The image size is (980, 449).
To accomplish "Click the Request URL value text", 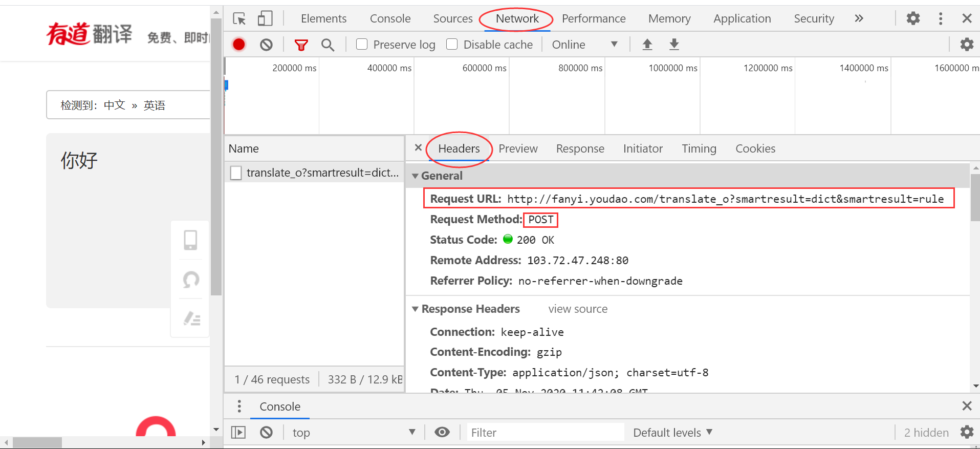I will click(725, 199).
